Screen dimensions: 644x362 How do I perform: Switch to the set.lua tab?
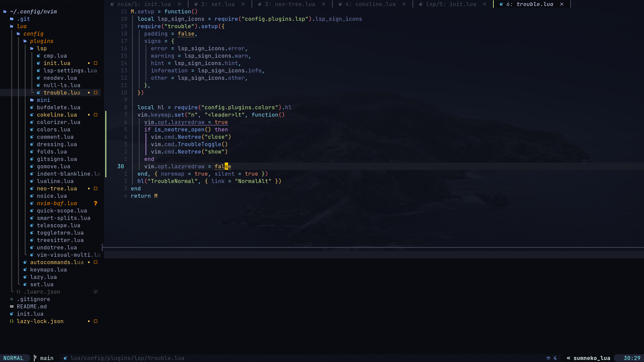(218, 4)
